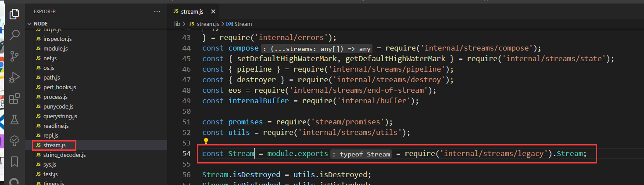Click the lightbulb code action icon
The height and width of the screenshot is (185, 644).
[x=205, y=142]
